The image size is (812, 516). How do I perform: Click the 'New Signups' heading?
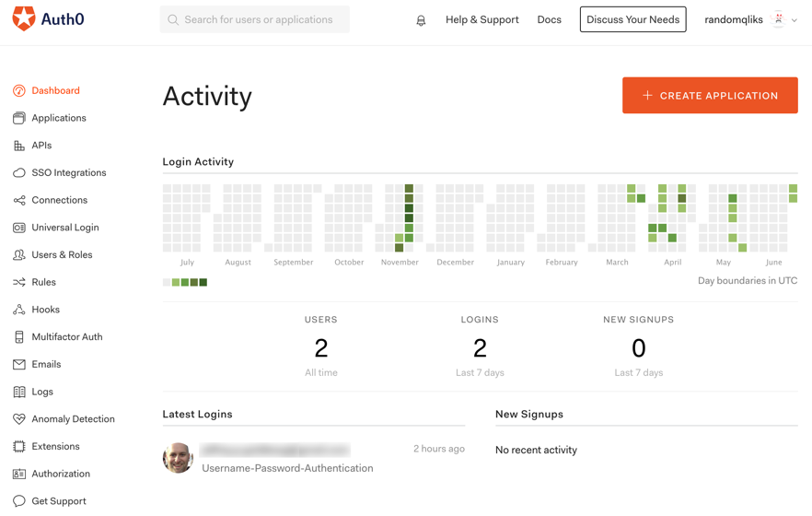click(x=529, y=414)
